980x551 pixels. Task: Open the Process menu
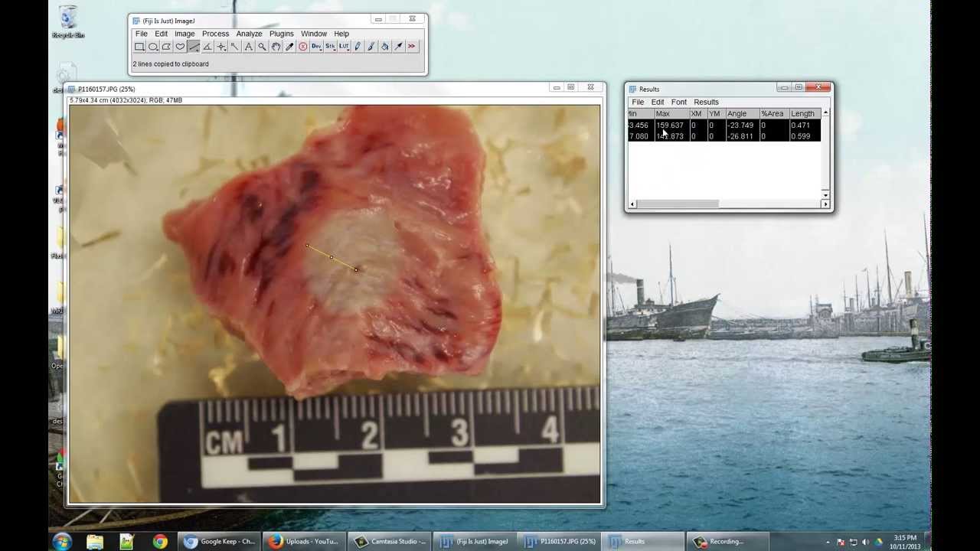[215, 34]
